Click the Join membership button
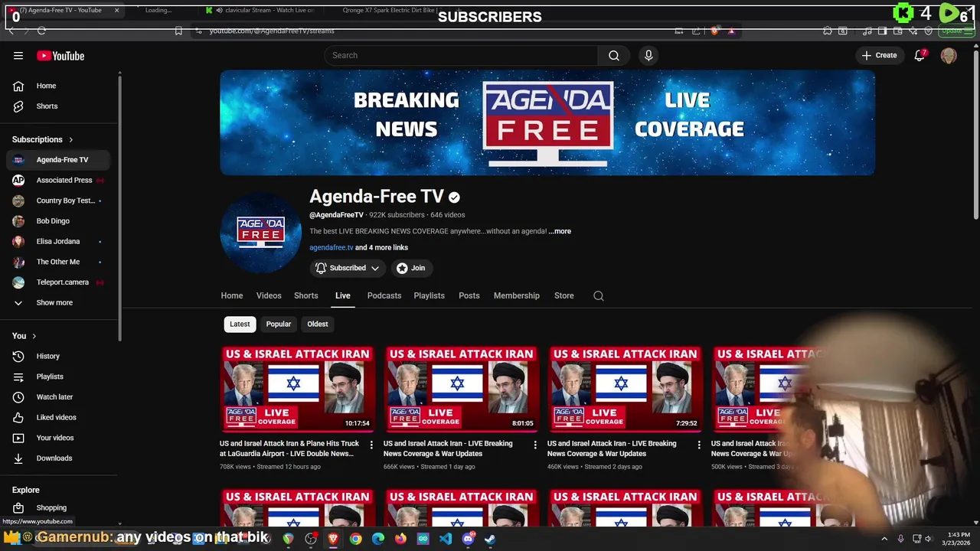 [x=410, y=268]
